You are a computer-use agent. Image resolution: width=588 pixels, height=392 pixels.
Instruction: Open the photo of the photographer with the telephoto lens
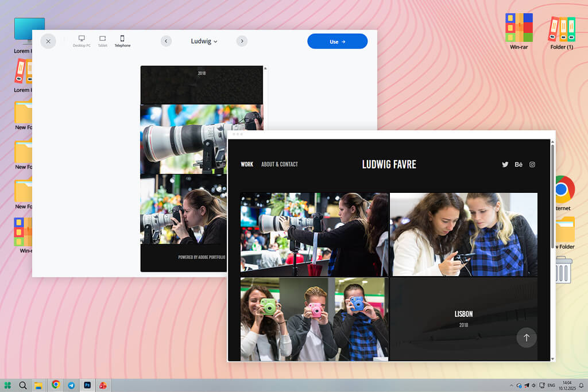[314, 235]
